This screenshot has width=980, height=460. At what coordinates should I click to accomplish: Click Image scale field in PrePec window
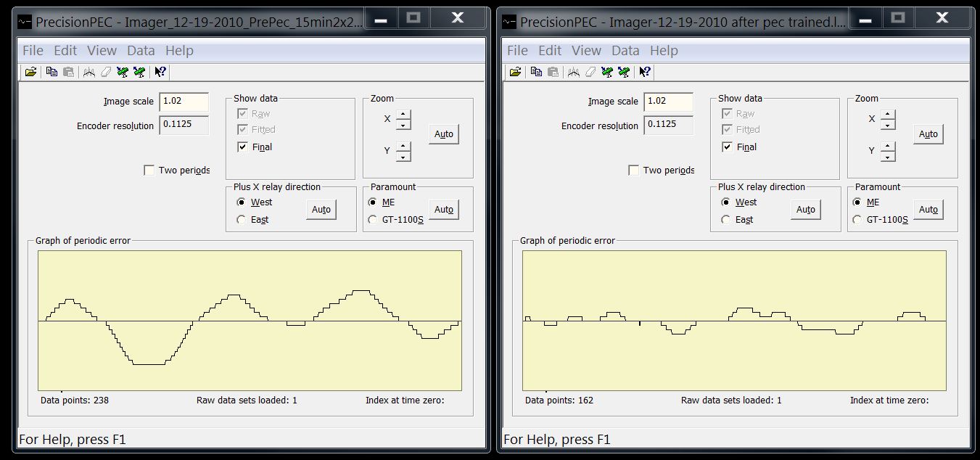pyautogui.click(x=184, y=102)
